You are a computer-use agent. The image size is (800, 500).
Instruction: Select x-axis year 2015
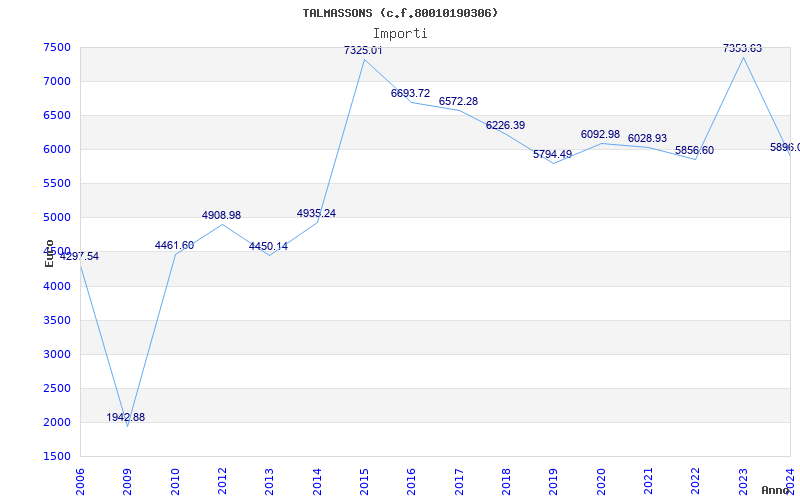tap(364, 481)
